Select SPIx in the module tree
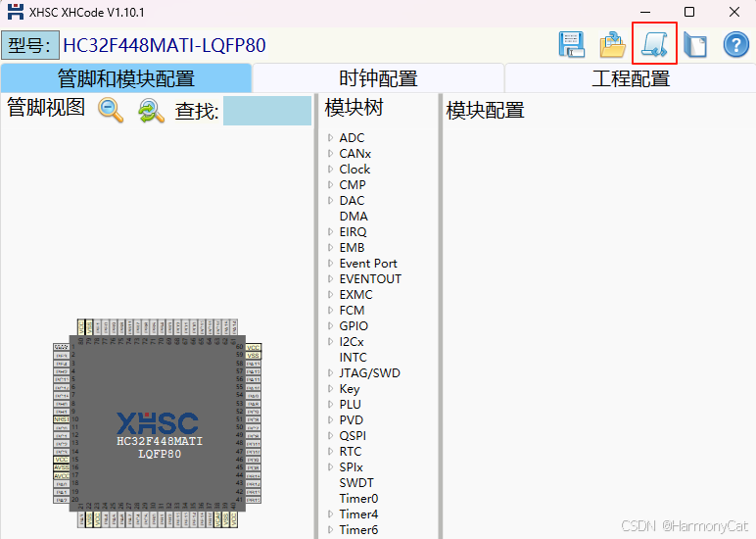Image resolution: width=756 pixels, height=539 pixels. 351,467
